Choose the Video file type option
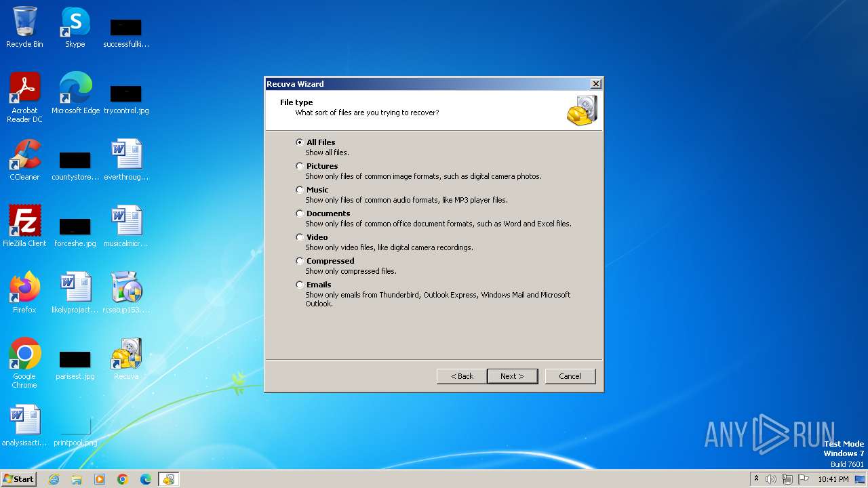868x488 pixels. [x=300, y=237]
